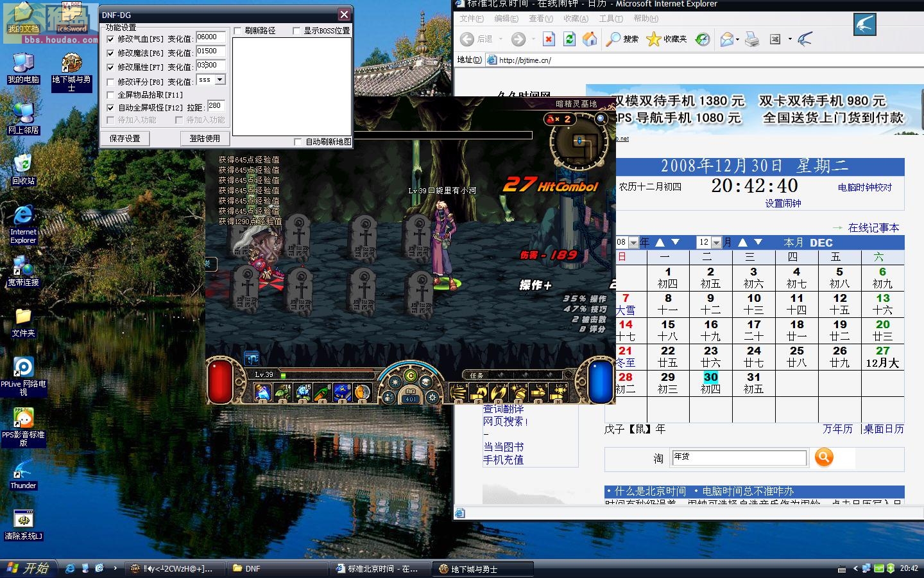Select 宽带连接 desktop icon
924x578 pixels.
tap(23, 270)
